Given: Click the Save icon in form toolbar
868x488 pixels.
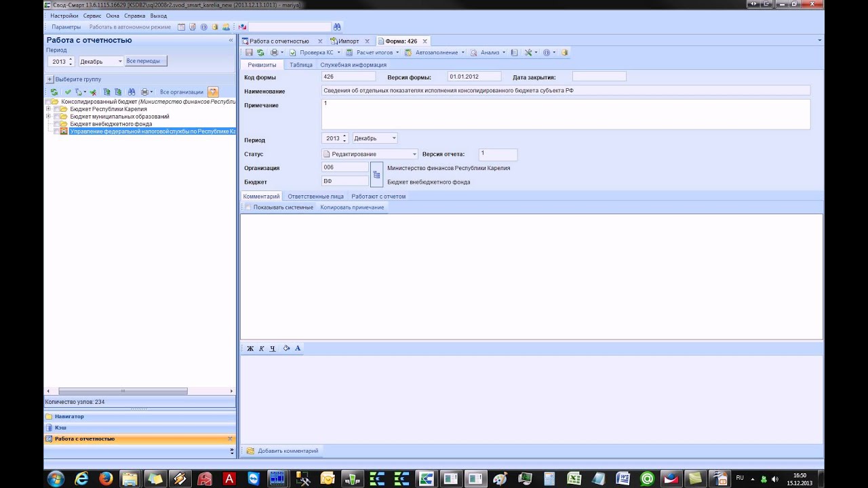Looking at the screenshot, I should click(249, 52).
